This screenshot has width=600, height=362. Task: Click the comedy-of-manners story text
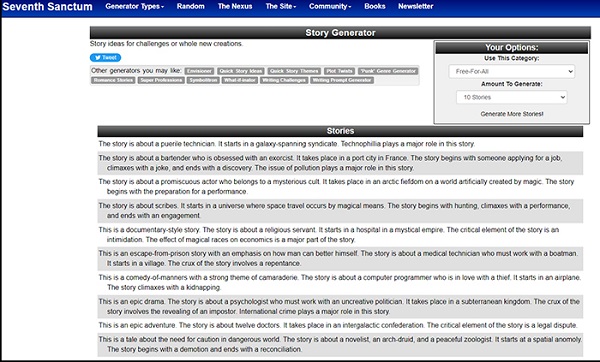coord(340,282)
